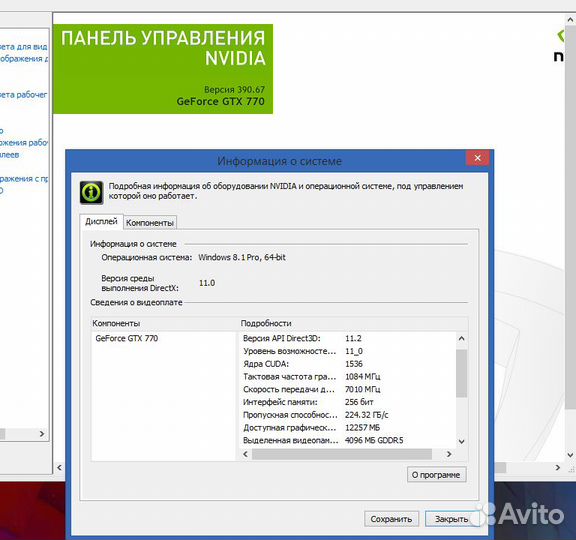
Task: Select the Скорость передачи данных row
Action: tap(348, 389)
